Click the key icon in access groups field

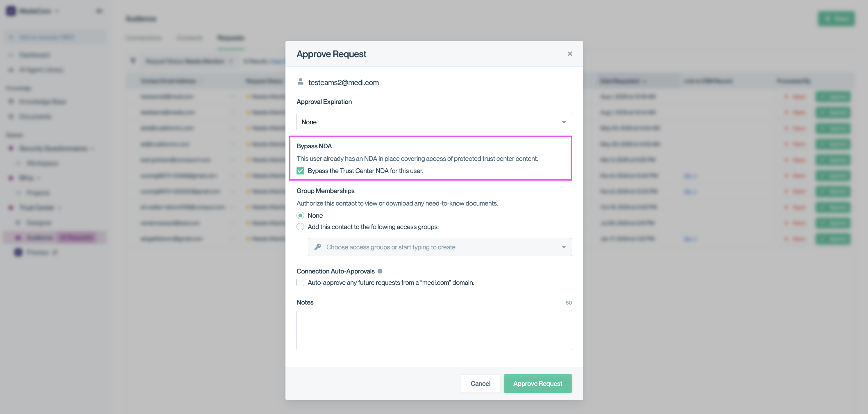[x=317, y=247]
